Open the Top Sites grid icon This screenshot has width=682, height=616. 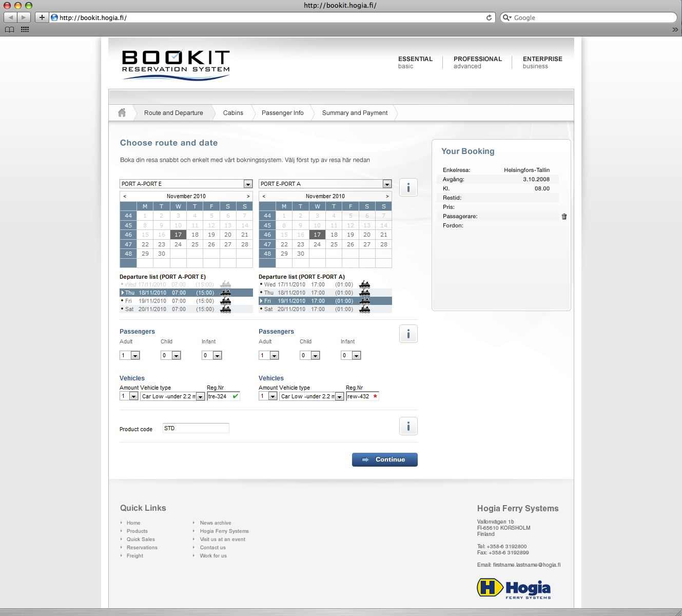click(x=25, y=30)
